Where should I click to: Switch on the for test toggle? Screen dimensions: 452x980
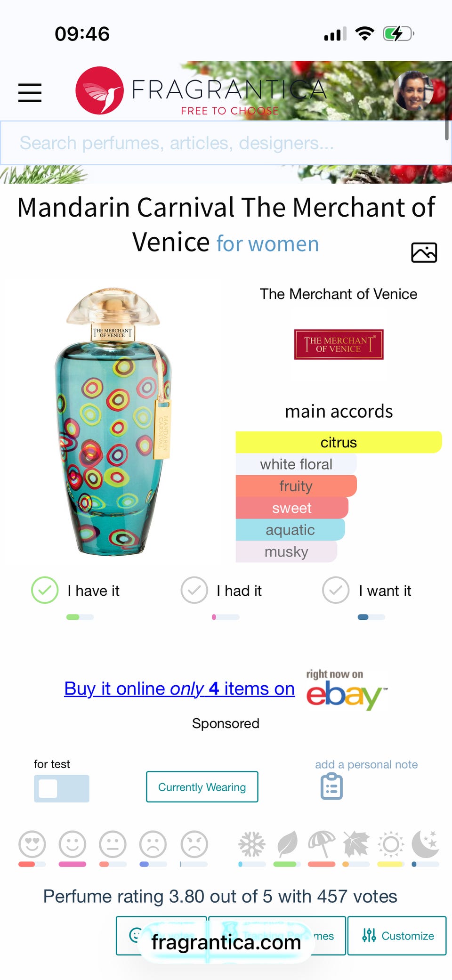pyautogui.click(x=62, y=788)
